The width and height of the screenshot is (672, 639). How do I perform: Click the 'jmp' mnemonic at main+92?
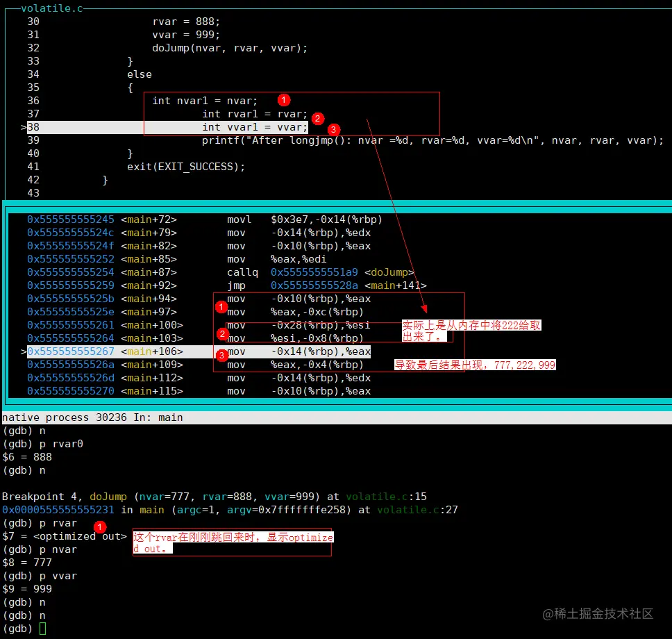tap(236, 285)
